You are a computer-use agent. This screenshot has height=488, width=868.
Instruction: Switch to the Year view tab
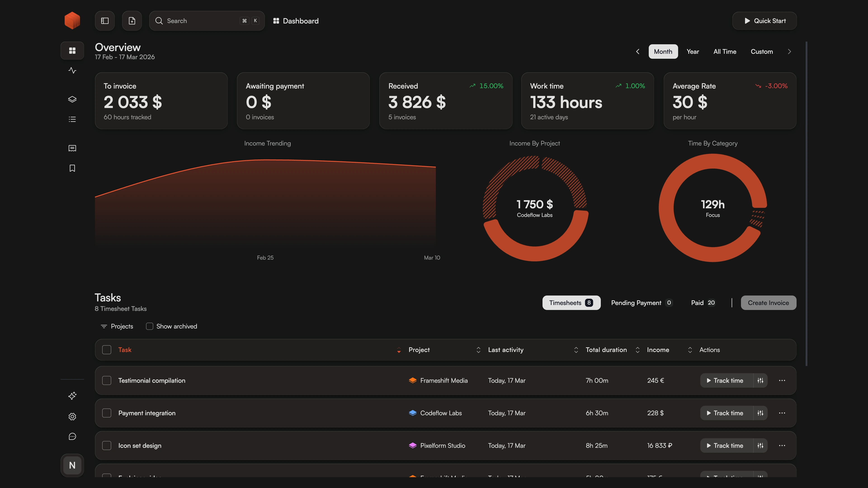pos(693,51)
